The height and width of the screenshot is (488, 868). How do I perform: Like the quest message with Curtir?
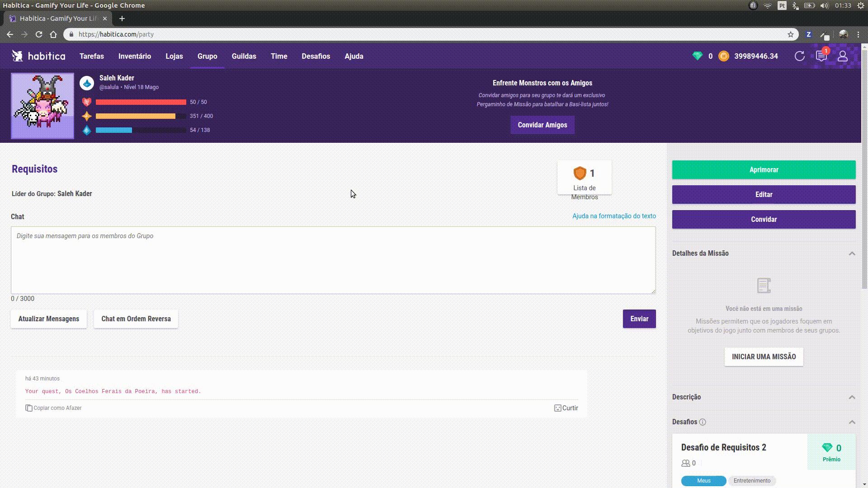(x=566, y=408)
